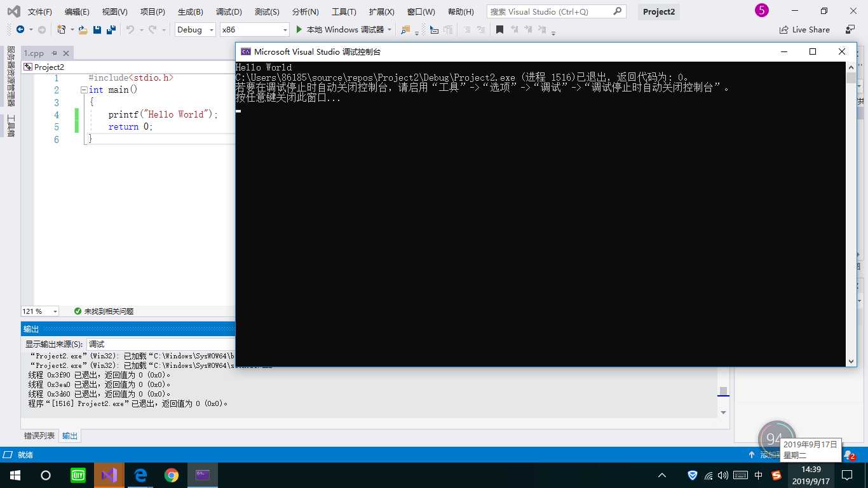
Task: Collapse the main() function code block
Action: coord(83,90)
